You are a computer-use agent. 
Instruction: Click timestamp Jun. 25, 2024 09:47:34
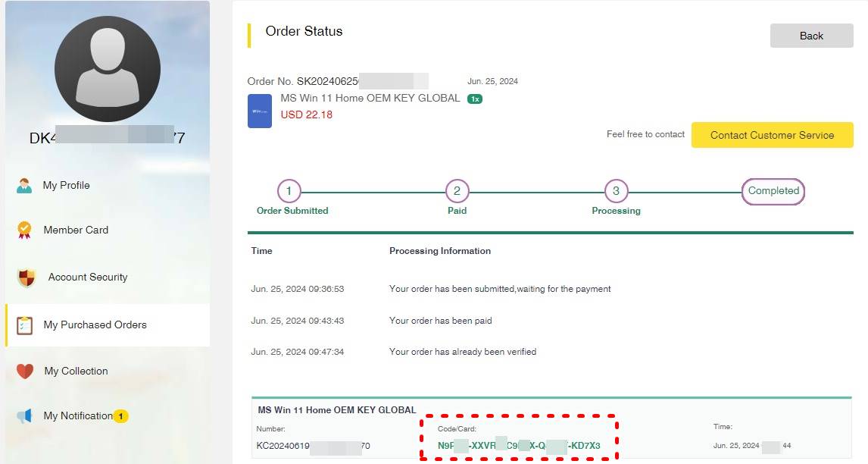[297, 352]
